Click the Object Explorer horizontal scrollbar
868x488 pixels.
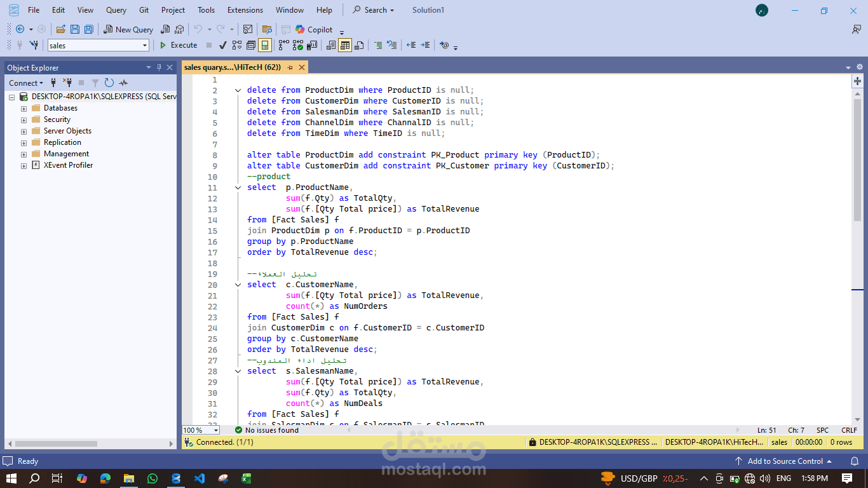pyautogui.click(x=57, y=444)
